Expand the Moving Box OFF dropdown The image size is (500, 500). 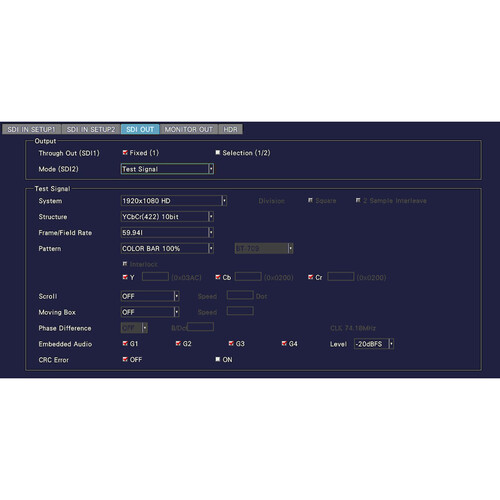coord(150,312)
